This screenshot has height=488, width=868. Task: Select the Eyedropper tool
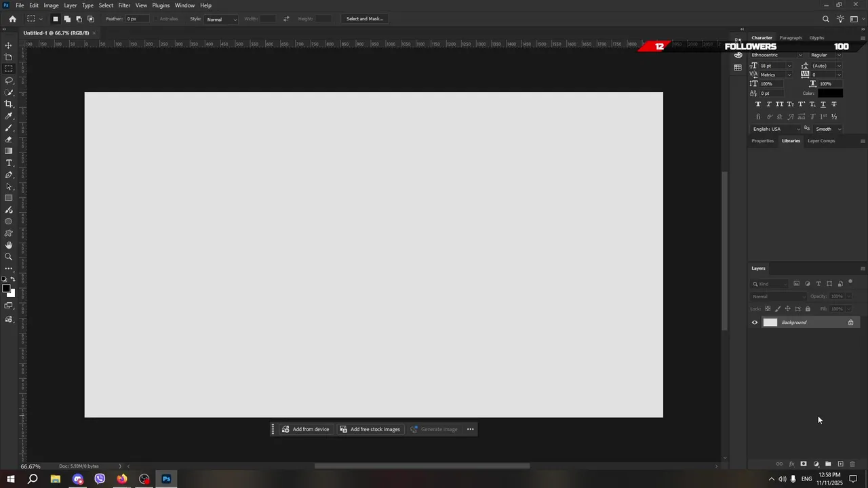[x=9, y=116]
